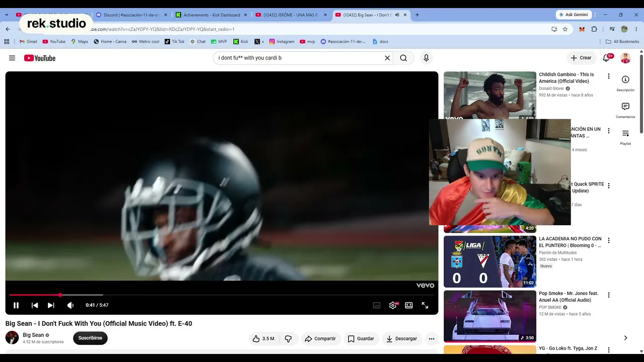644x362 pixels.
Task: Toggle theater mode in the player
Action: 409,305
